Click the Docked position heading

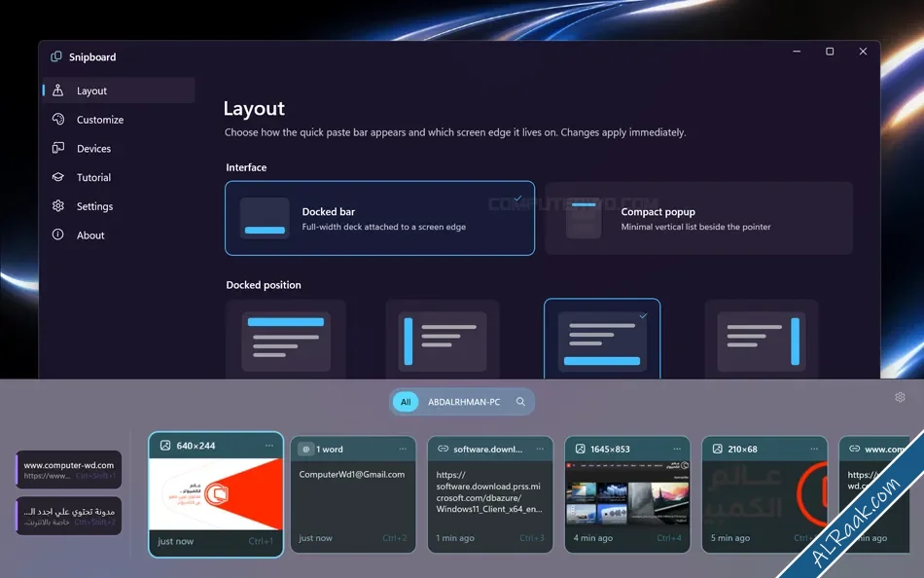tap(264, 285)
